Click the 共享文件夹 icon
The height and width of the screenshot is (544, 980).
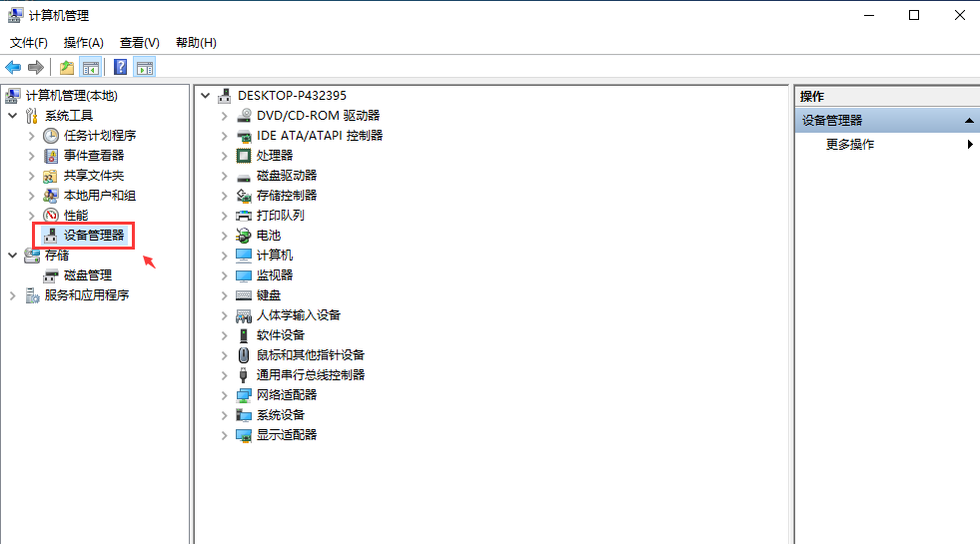(x=51, y=176)
